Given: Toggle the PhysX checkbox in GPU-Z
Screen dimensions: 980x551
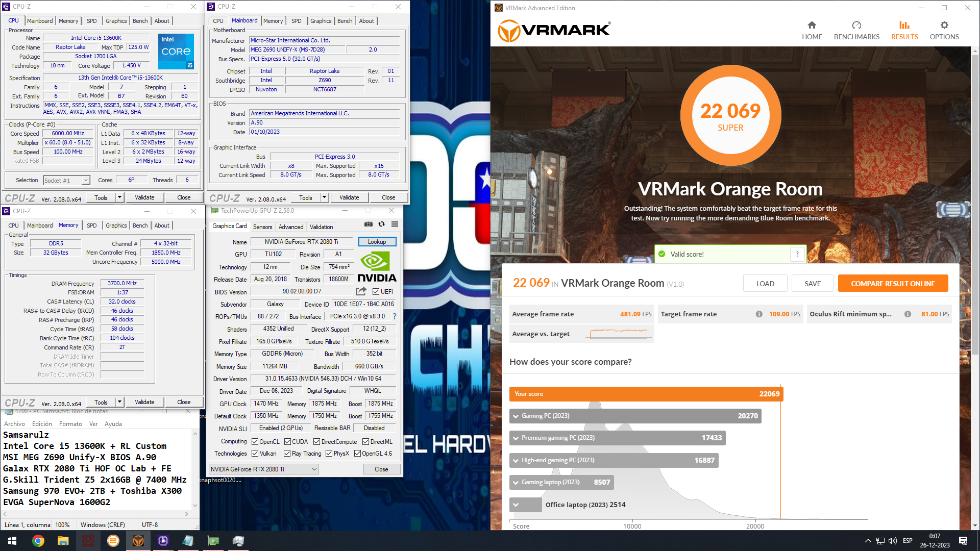Looking at the screenshot, I should [329, 454].
